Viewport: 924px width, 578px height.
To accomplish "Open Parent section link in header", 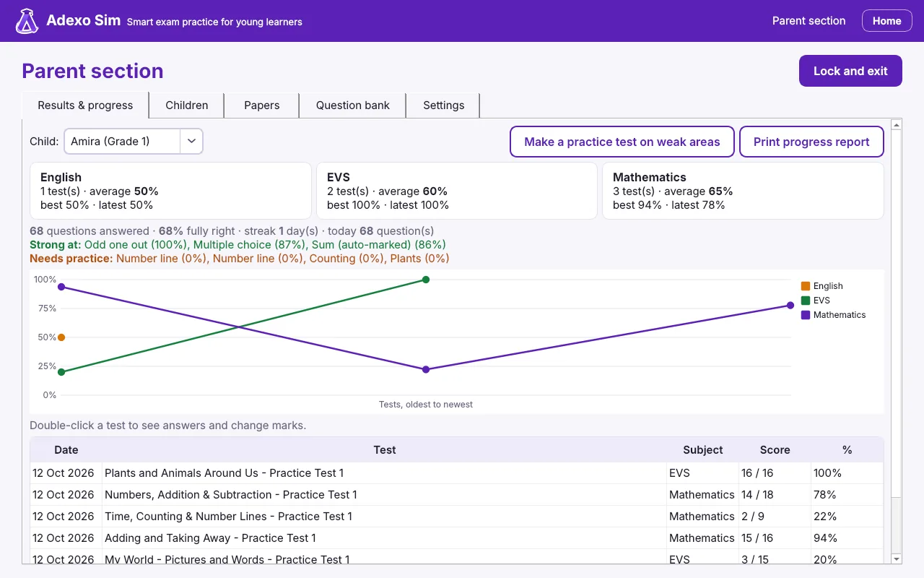I will pos(808,21).
